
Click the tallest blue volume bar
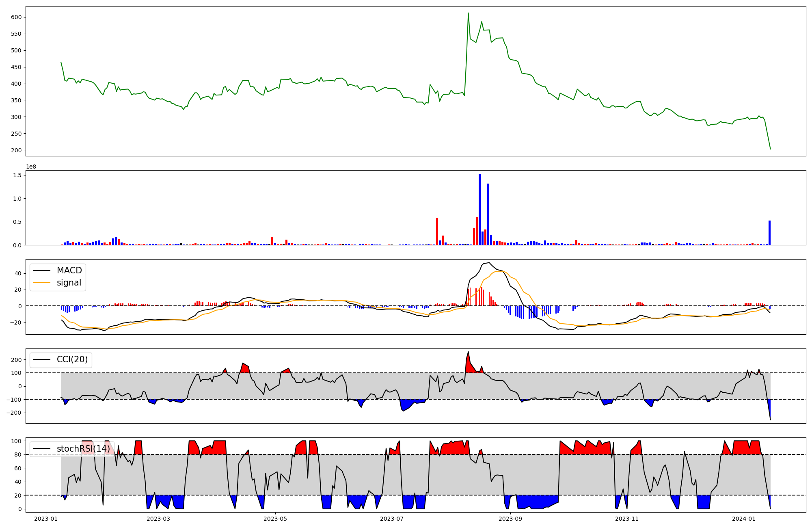pyautogui.click(x=479, y=209)
